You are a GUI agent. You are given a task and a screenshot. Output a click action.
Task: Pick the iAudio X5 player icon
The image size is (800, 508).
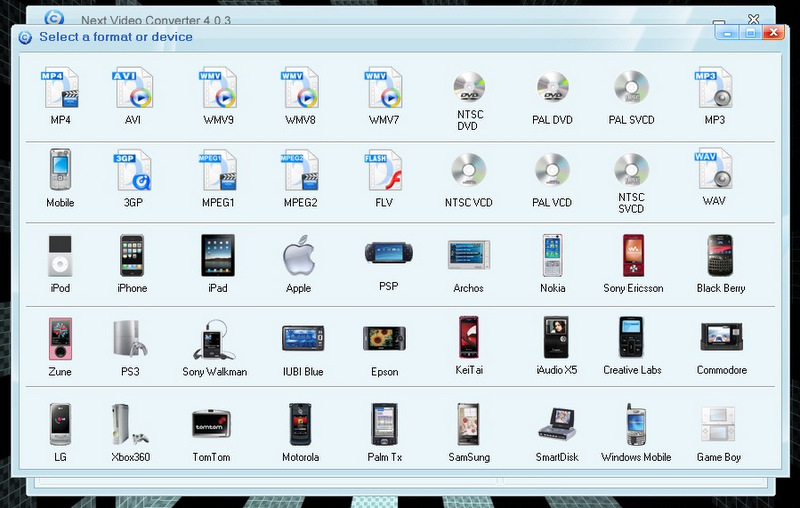(x=557, y=337)
